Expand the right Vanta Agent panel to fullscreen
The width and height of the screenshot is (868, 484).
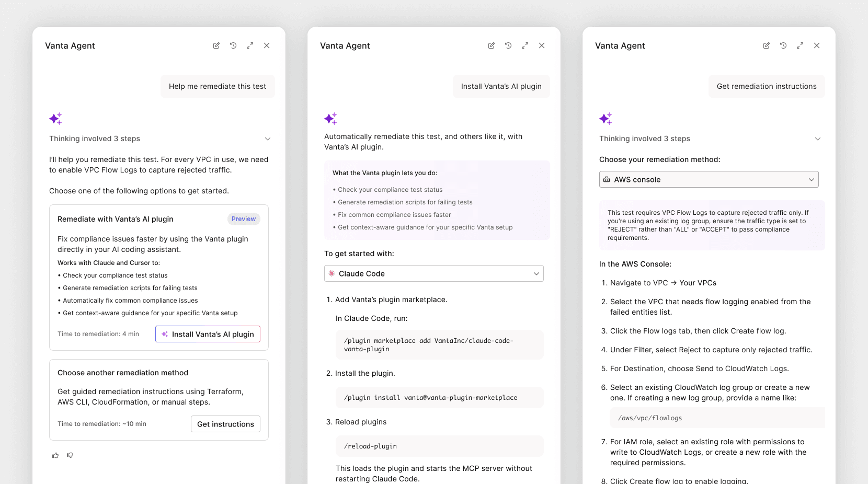[x=800, y=45]
